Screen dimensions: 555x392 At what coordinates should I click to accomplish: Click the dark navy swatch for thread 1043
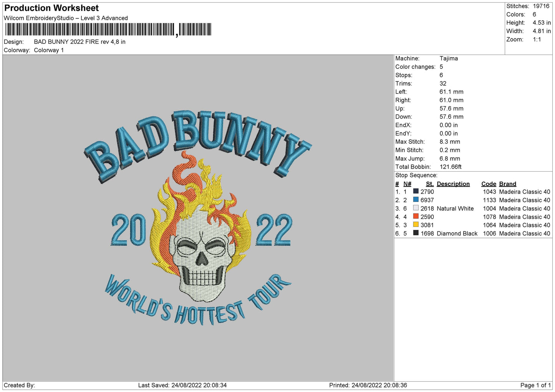coord(416,191)
